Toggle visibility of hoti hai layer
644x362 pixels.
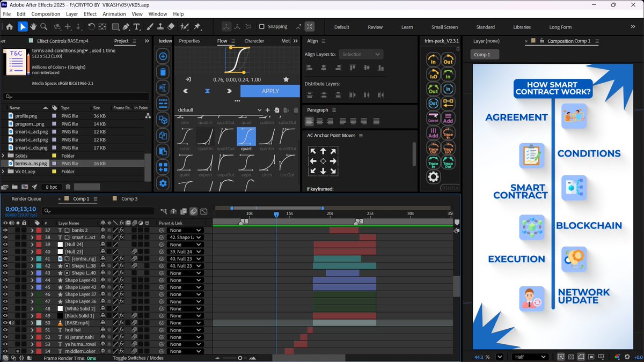click(5, 330)
